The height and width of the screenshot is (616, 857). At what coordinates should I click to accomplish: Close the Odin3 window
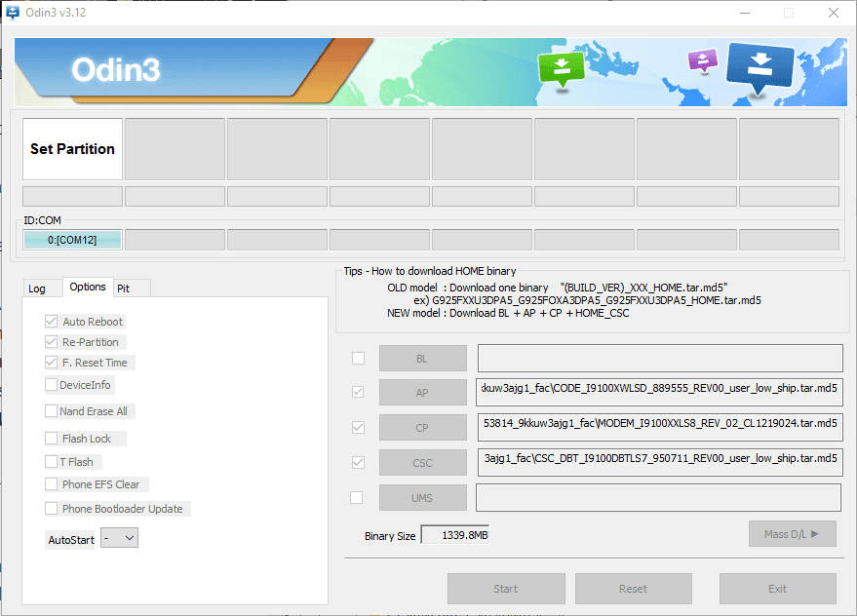pos(833,13)
